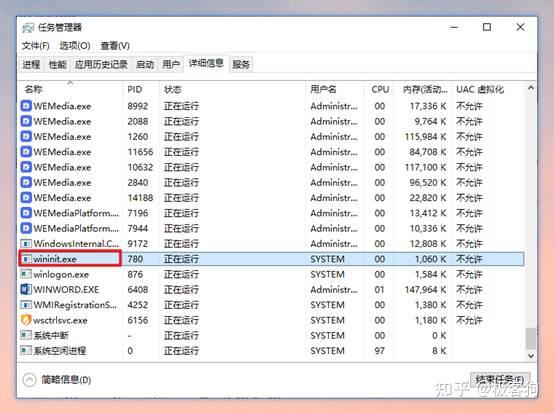
Task: Click the WEMedia.exe icon for PID 10632
Action: [x=26, y=167]
